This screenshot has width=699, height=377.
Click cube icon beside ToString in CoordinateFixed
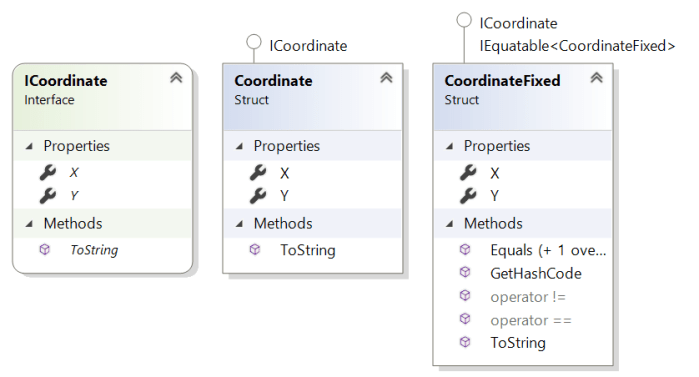(x=465, y=342)
